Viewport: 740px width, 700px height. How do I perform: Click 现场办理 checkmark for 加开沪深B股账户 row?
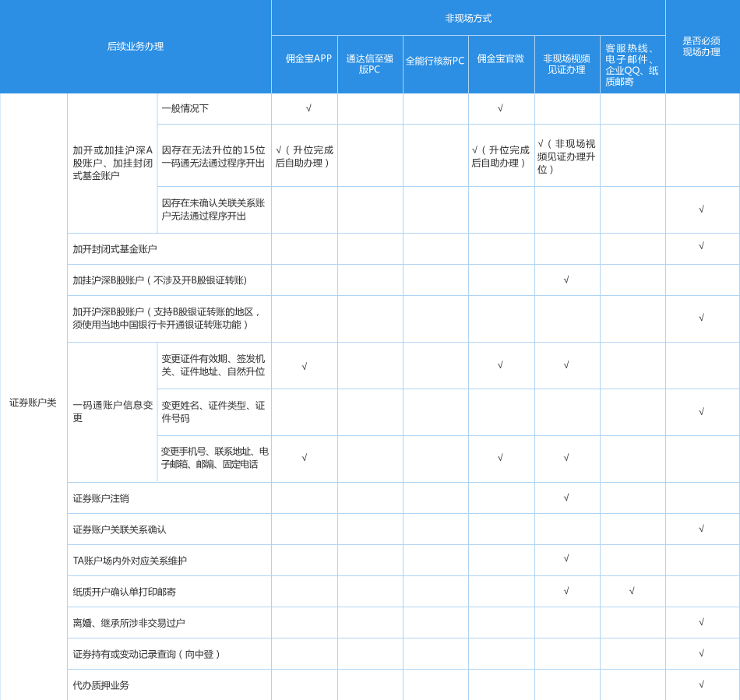point(701,318)
